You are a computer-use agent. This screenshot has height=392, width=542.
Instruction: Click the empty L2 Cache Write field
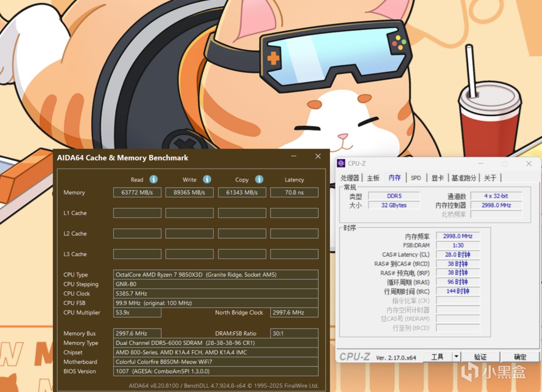tap(190, 233)
